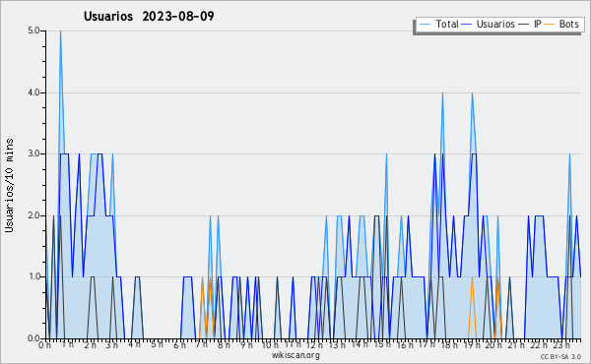Click the x-axis label '9 h'
Viewport: 591px width, 364px height.
(246, 345)
